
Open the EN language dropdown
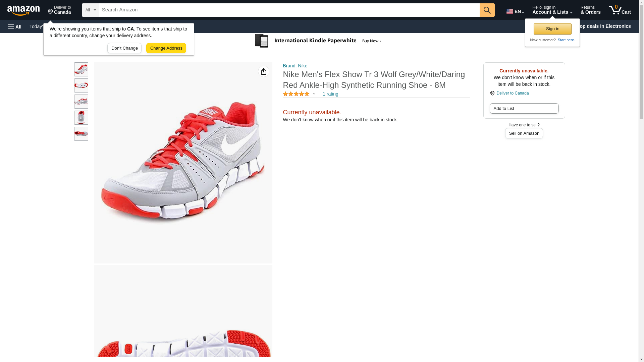click(x=515, y=11)
